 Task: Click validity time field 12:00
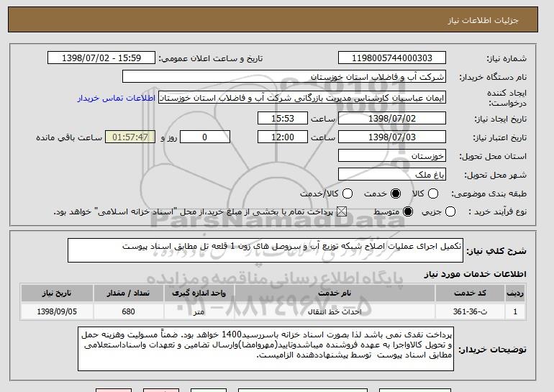pyautogui.click(x=283, y=137)
